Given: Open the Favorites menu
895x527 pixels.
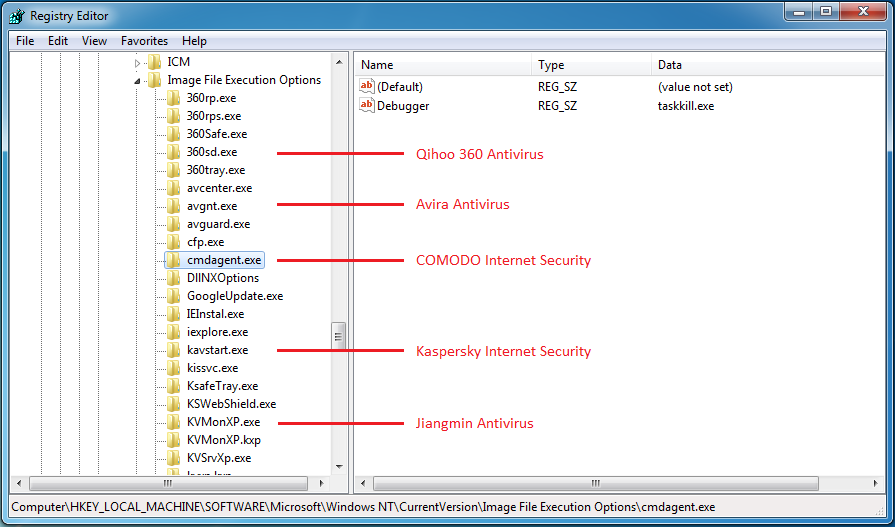Looking at the screenshot, I should coord(144,41).
